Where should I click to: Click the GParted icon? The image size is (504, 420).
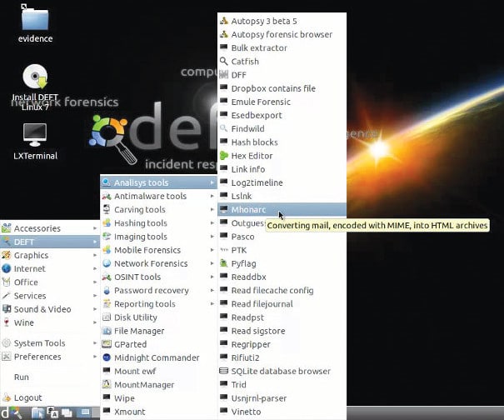[107, 344]
